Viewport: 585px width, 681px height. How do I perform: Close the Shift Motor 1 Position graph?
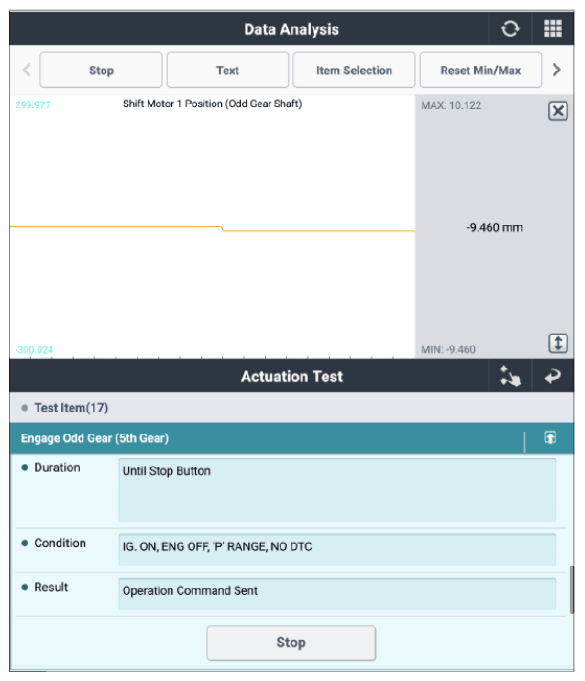click(558, 111)
